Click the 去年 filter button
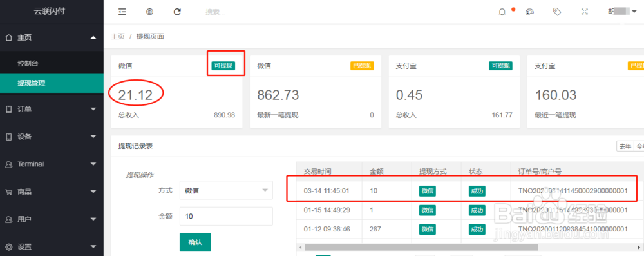This screenshot has width=644, height=256. (625, 146)
